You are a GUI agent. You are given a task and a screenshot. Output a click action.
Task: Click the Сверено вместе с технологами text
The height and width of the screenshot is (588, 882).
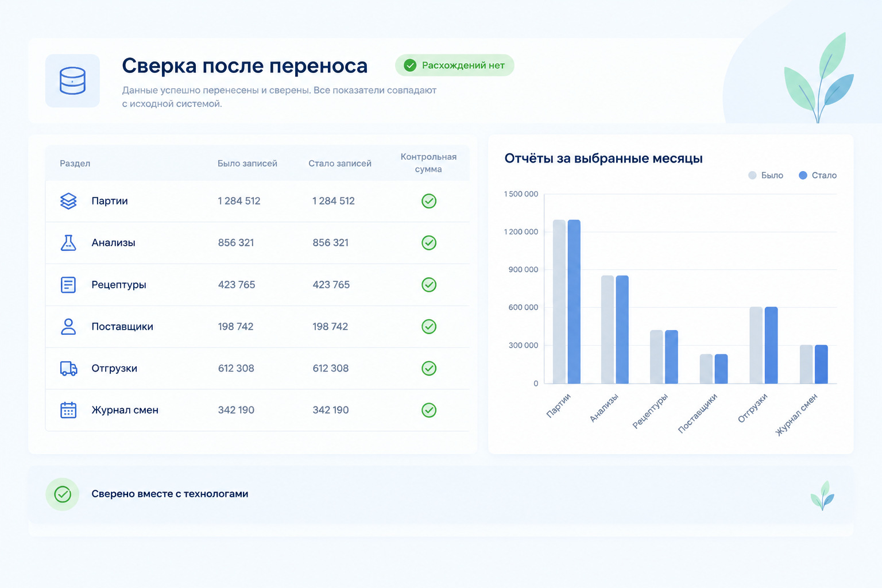tap(170, 494)
